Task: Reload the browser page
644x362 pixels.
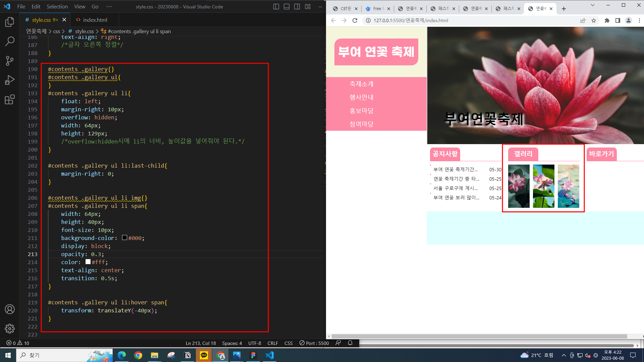Action: point(355,20)
